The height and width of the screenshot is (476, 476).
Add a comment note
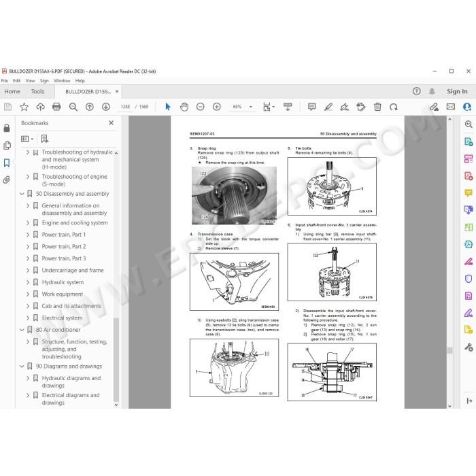(311, 107)
